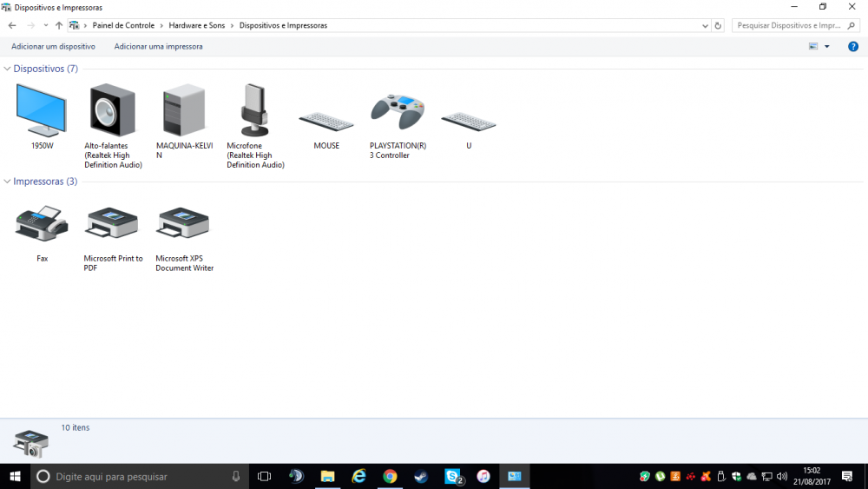
Task: Select Microsoft Print to PDF printer
Action: point(112,224)
